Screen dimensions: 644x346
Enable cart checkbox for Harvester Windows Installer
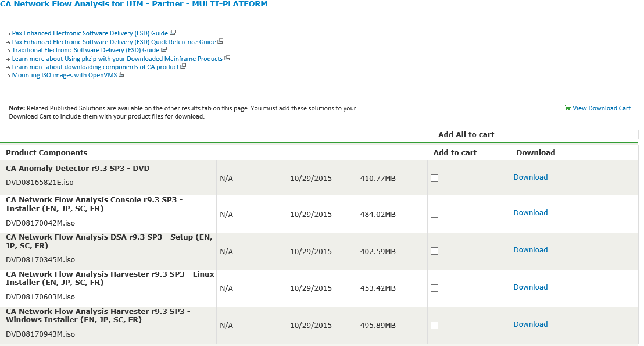coord(435,326)
